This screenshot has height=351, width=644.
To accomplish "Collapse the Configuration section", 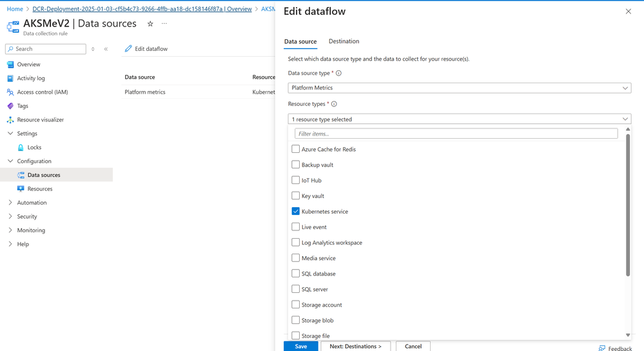I will click(10, 161).
